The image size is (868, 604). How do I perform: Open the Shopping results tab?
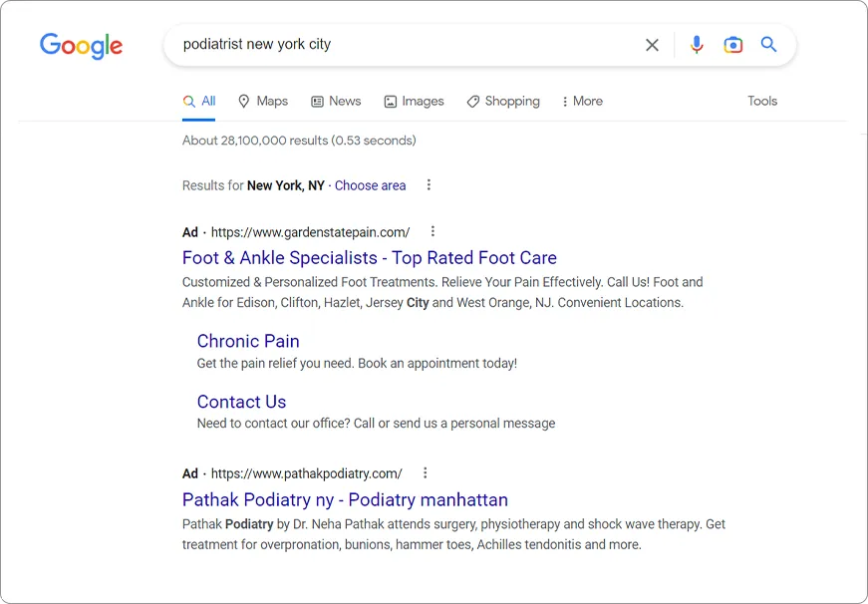[x=503, y=102]
